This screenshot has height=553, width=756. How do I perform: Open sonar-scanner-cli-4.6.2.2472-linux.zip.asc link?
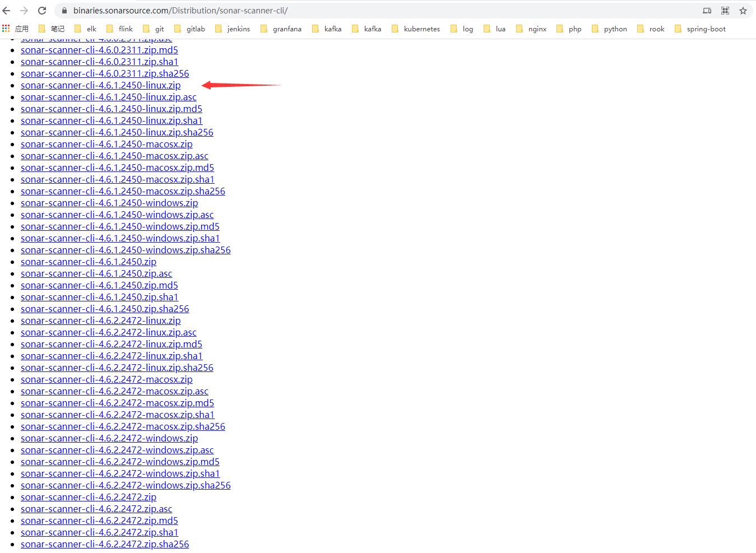pyautogui.click(x=109, y=332)
